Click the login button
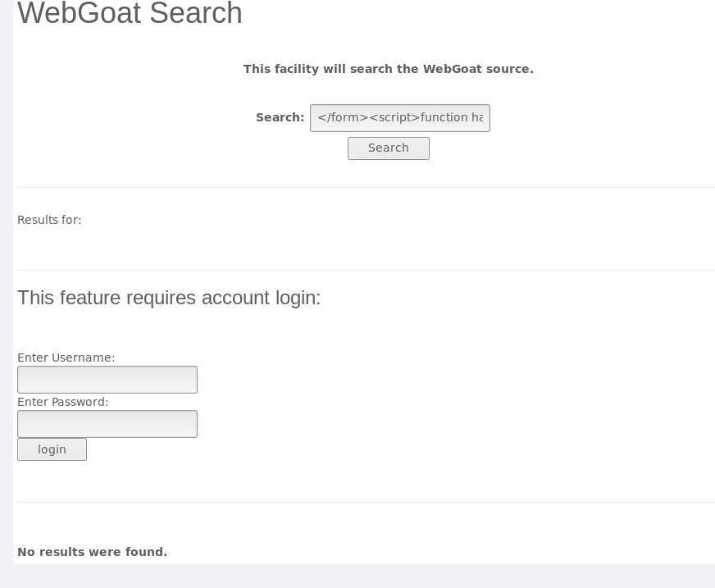The image size is (715, 588). pos(52,449)
